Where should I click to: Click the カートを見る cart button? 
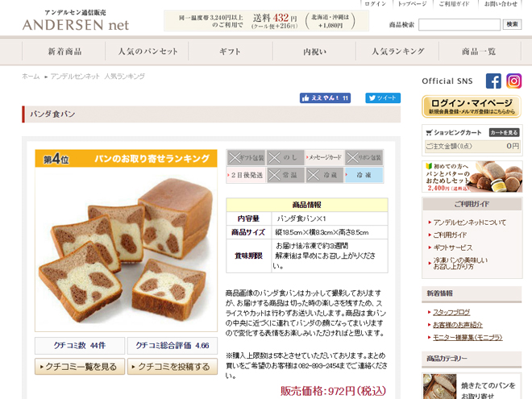(x=504, y=133)
